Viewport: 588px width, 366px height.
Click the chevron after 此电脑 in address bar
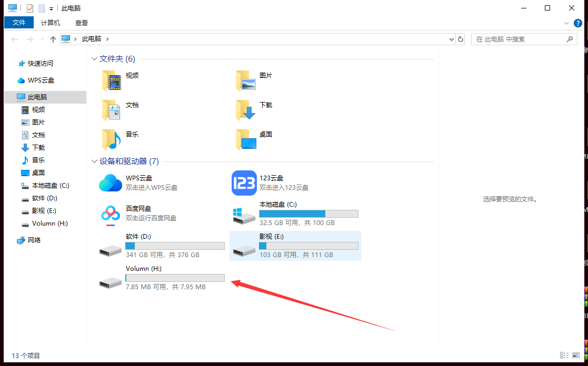107,39
